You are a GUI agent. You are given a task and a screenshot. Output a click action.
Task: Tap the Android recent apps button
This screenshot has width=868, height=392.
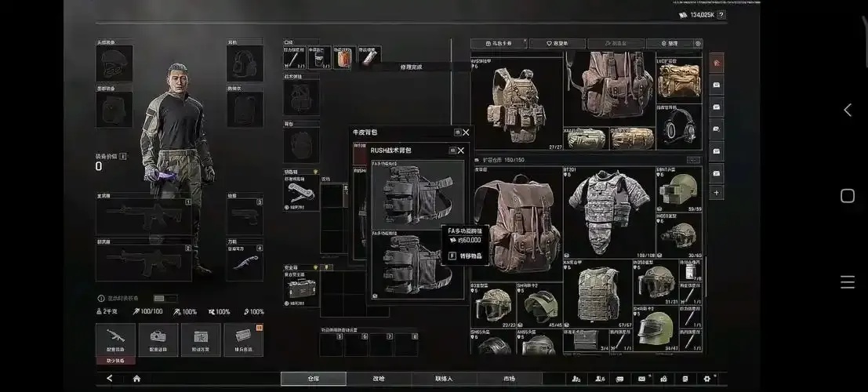point(848,281)
